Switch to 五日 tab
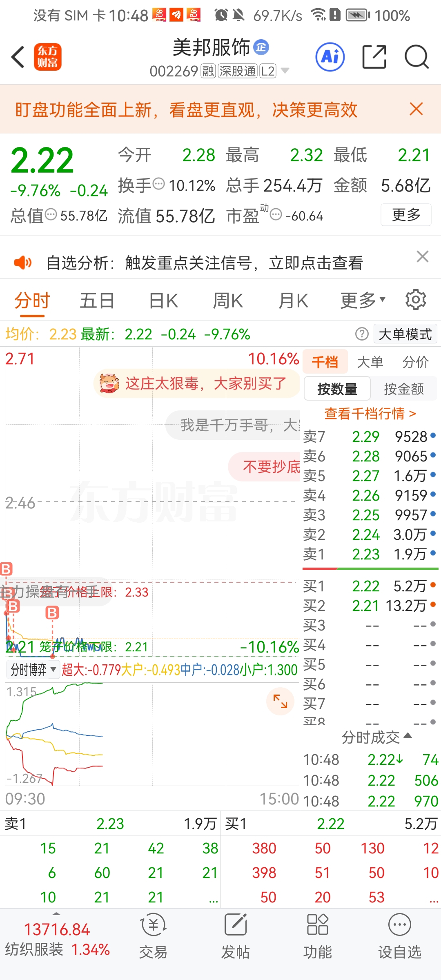This screenshot has height=980, width=441. [x=97, y=301]
